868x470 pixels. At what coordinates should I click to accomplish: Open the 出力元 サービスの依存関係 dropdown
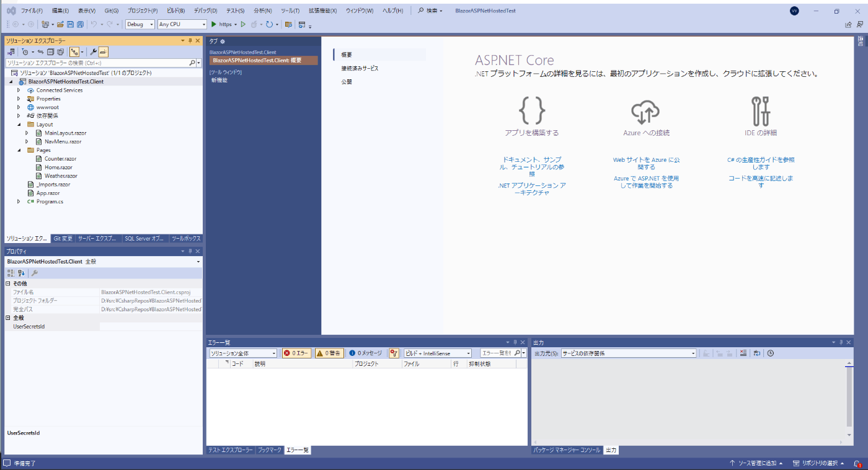(629, 353)
